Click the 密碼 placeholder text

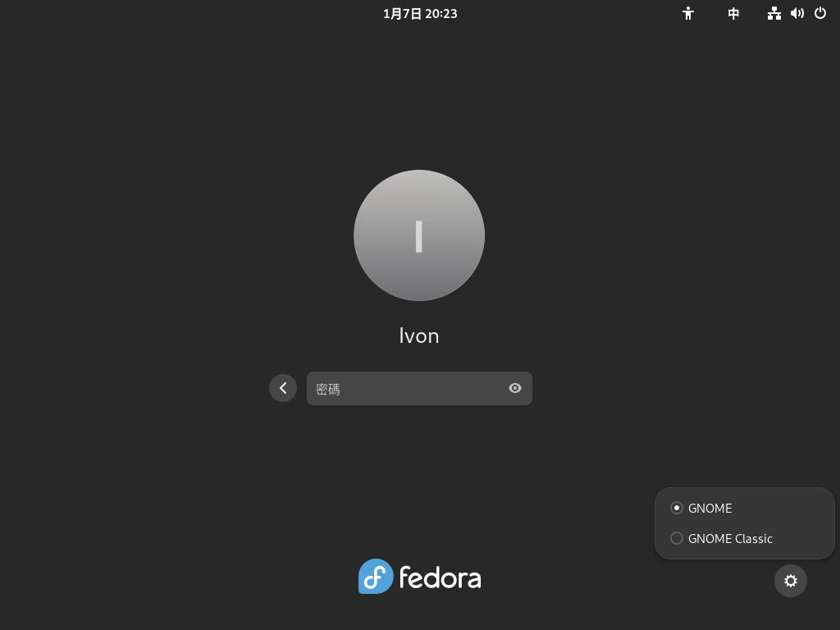(x=328, y=389)
